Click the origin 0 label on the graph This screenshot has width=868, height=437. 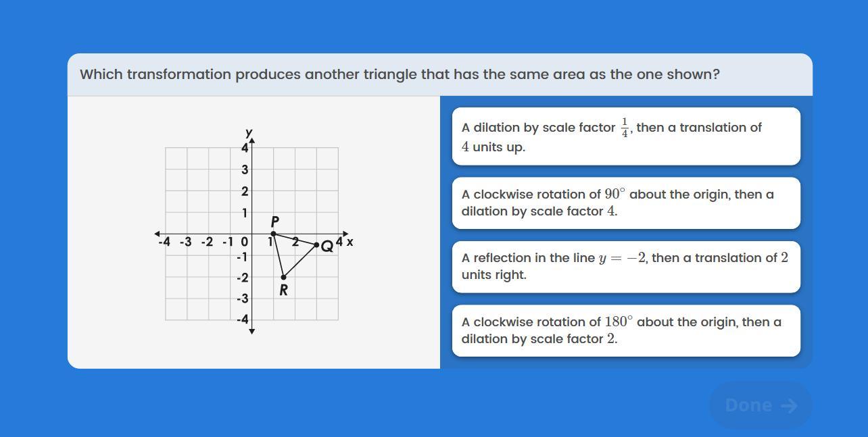click(x=245, y=242)
